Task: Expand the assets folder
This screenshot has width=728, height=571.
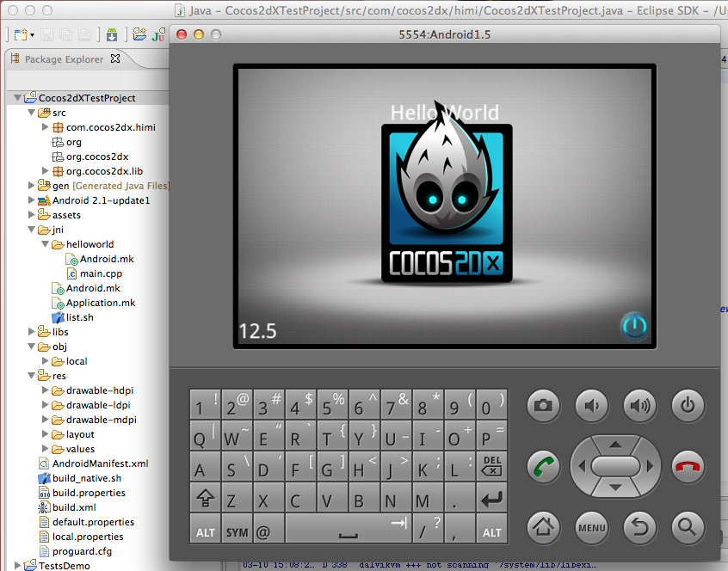Action: point(31,215)
